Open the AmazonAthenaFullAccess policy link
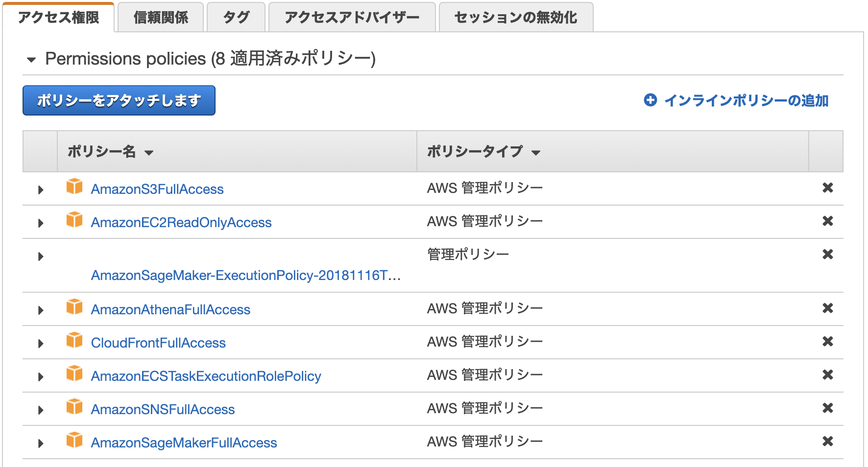This screenshot has width=868, height=467. 170,309
